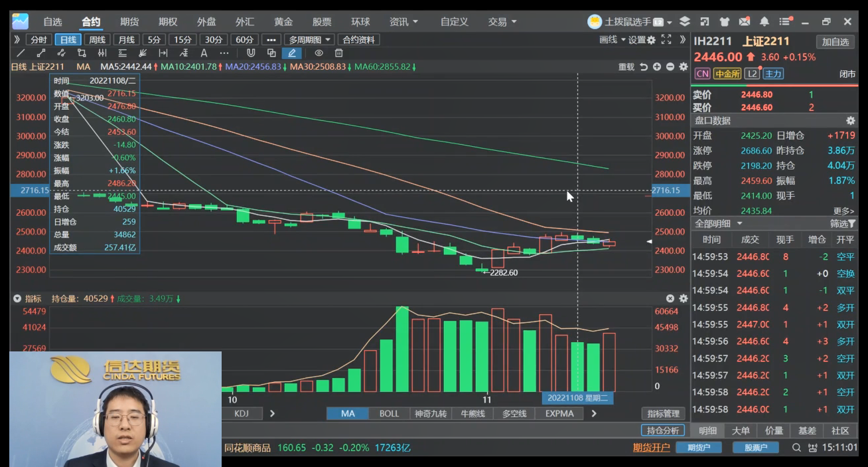The width and height of the screenshot is (868, 467).
Task: Open the 期货 menu tab
Action: pos(129,22)
